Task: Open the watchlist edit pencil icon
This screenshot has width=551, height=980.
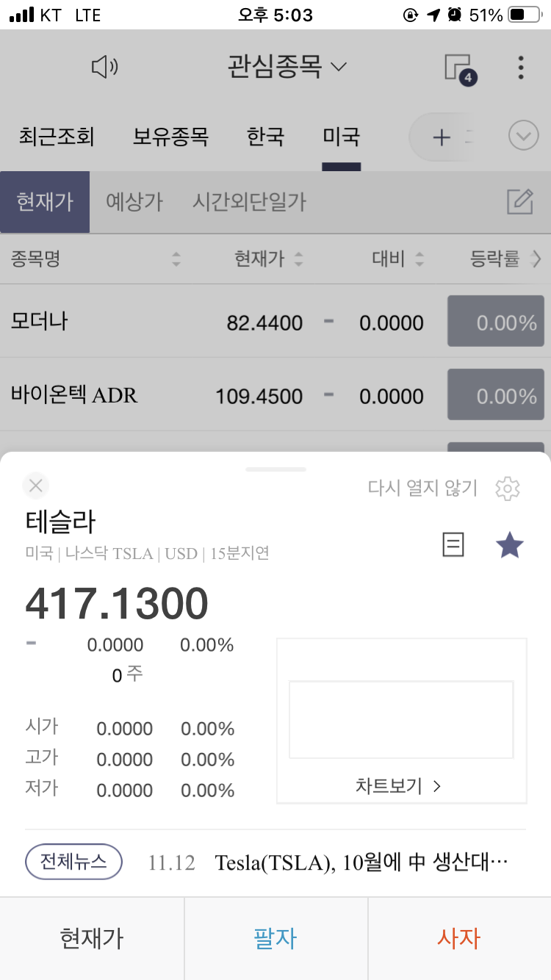Action: [520, 201]
